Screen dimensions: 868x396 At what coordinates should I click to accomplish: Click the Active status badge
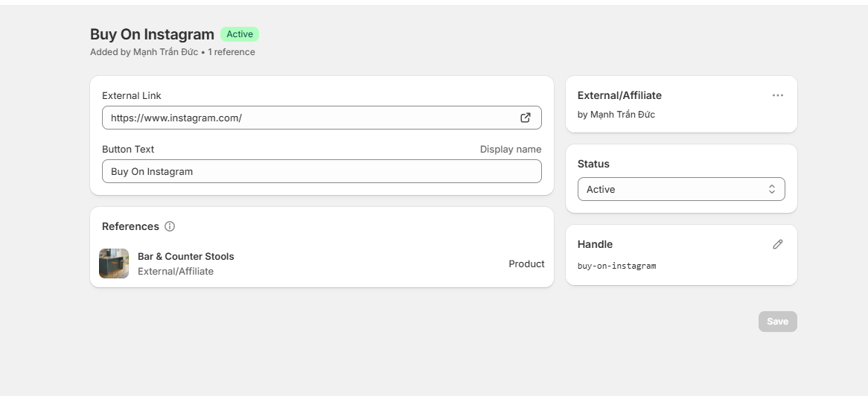240,34
